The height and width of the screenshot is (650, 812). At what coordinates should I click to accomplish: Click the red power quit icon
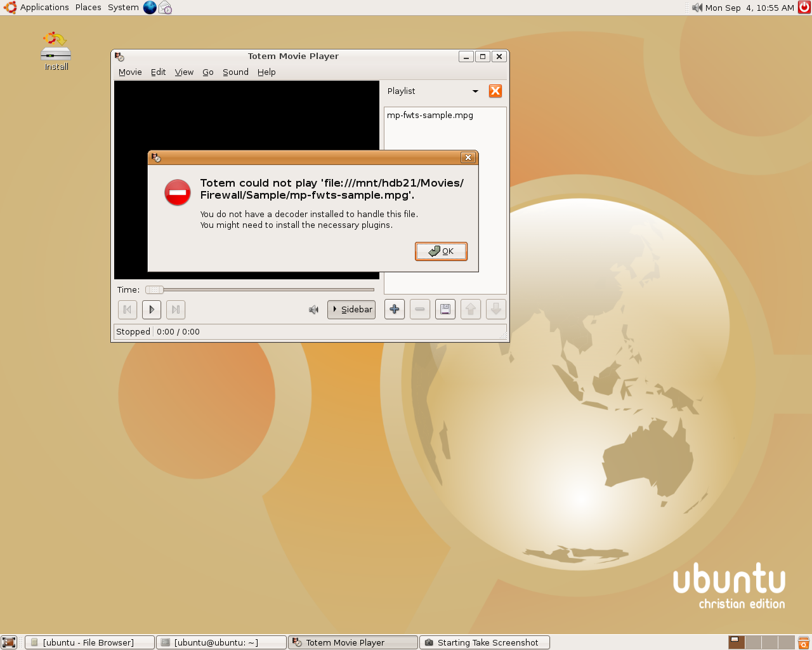coord(804,8)
